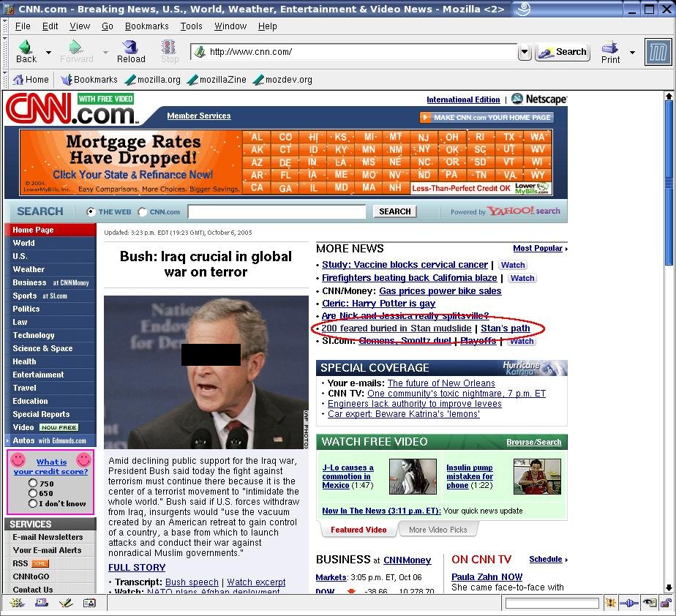676x616 pixels.
Task: Select the 650 credit score option
Action: [33, 492]
